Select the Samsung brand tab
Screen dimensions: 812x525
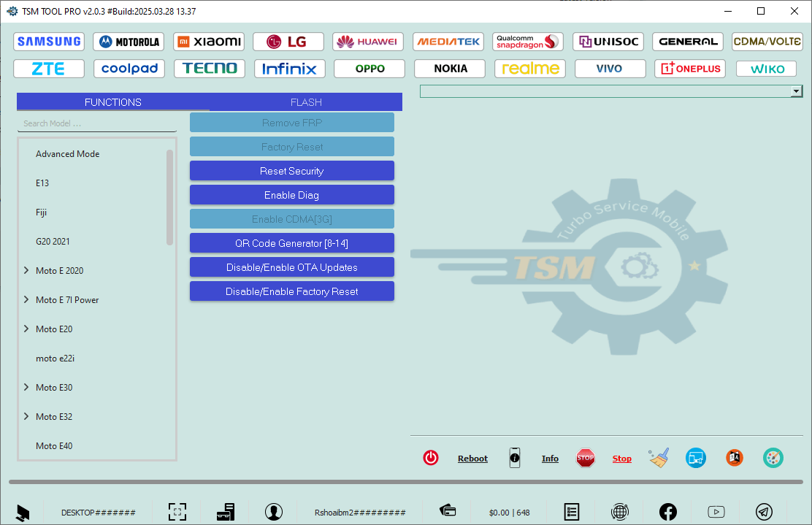pyautogui.click(x=48, y=41)
